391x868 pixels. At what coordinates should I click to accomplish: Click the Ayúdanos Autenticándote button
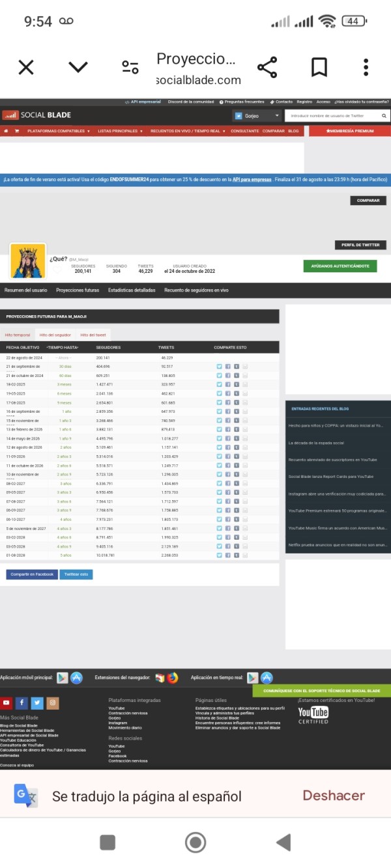[x=340, y=266]
